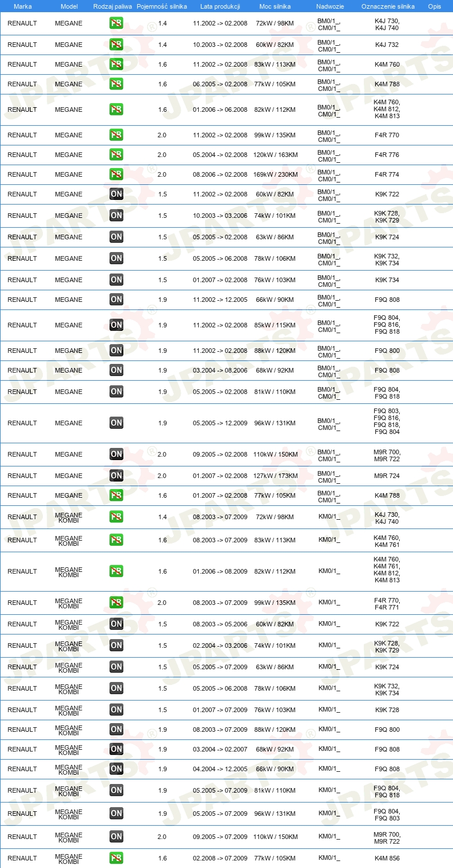Click ON icon in 01.2007 -> 07.2009 Kombi row
Viewport: 453px width, 868px height.
click(116, 710)
